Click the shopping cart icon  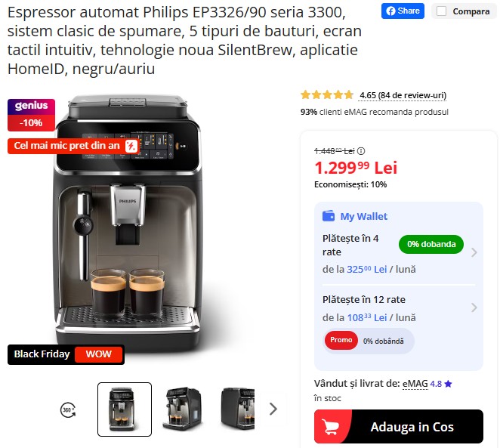tap(330, 427)
